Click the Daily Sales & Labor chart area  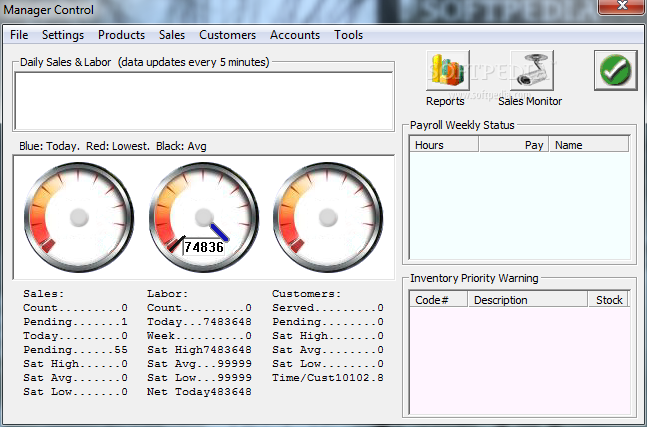coord(204,101)
